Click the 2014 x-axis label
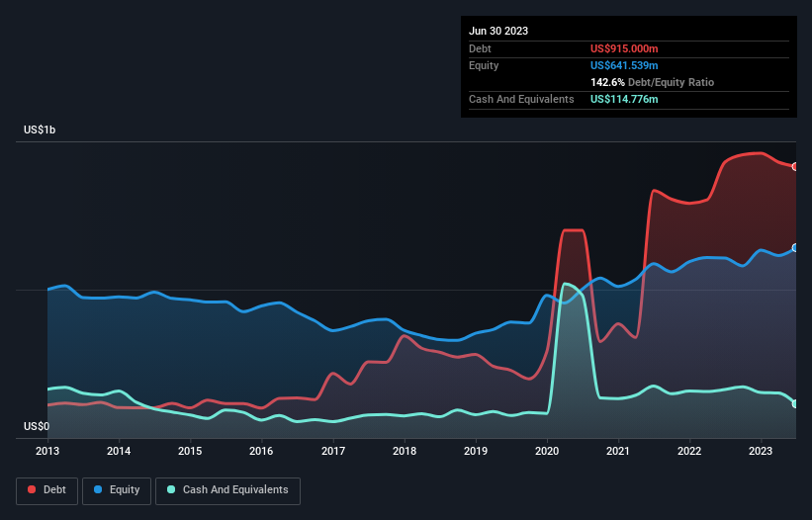This screenshot has width=812, height=520. click(x=119, y=451)
